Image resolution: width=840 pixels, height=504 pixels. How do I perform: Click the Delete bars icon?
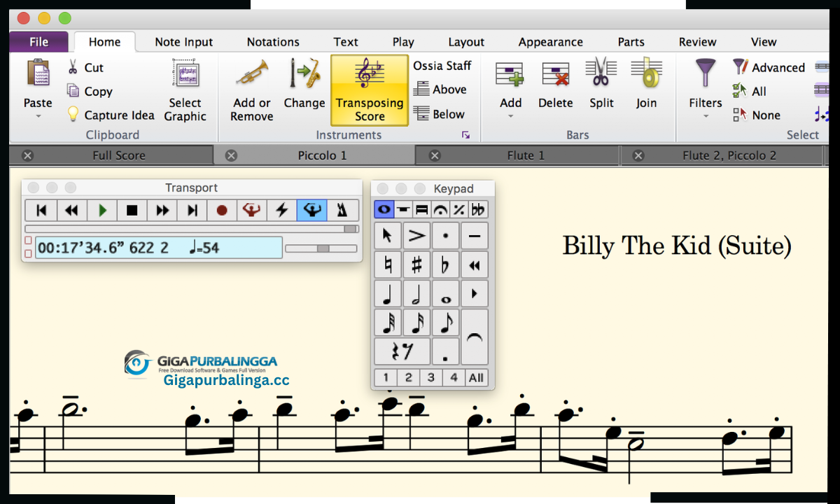556,73
